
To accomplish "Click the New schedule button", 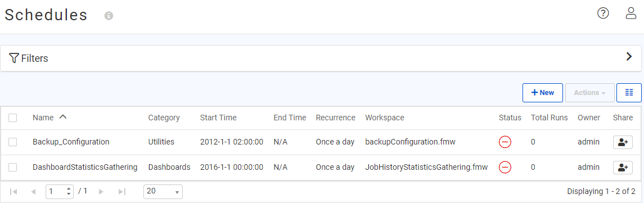I will pos(543,92).
